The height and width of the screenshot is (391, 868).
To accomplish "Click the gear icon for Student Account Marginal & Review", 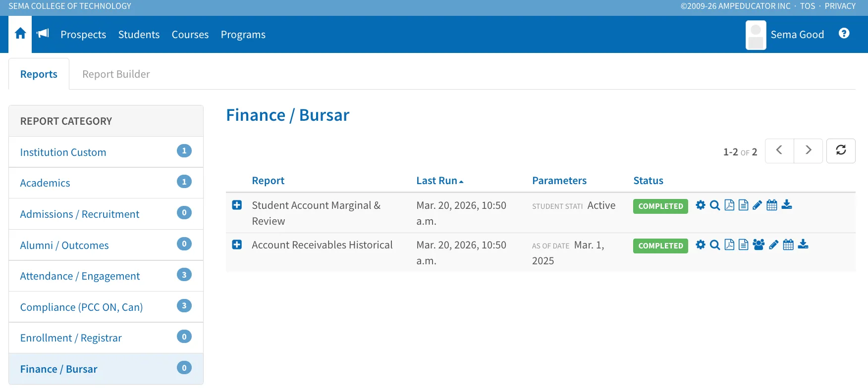I will pos(700,205).
